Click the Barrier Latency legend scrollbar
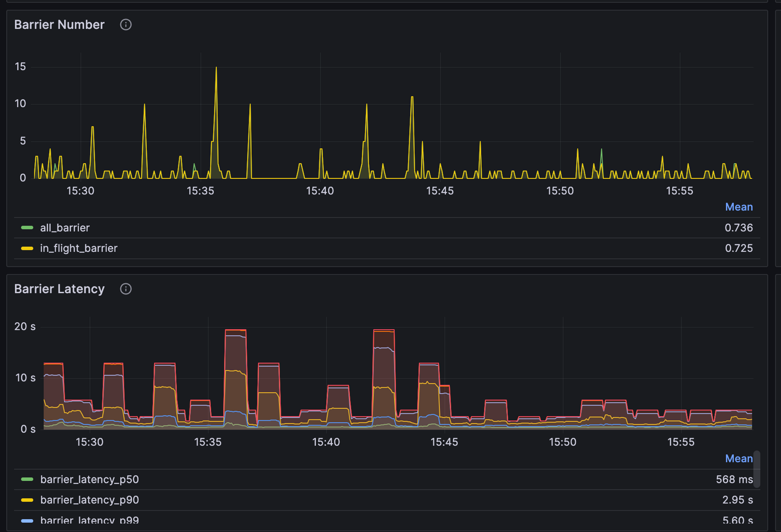 click(x=756, y=469)
